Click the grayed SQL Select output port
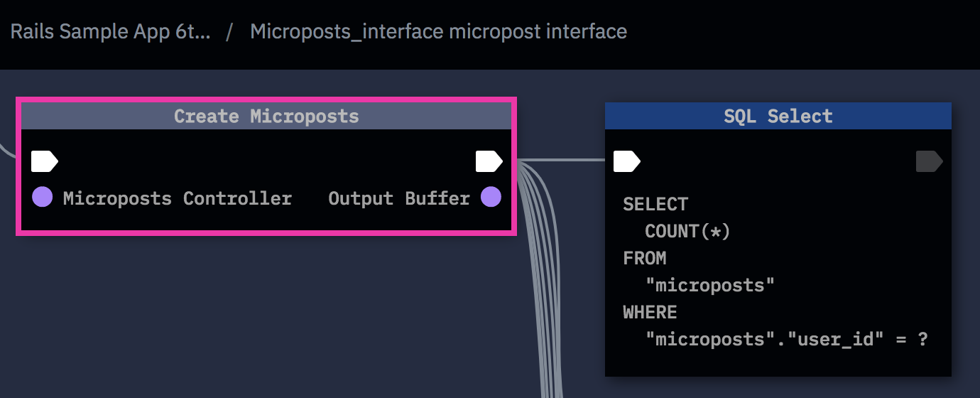The height and width of the screenshot is (398, 980). [x=929, y=162]
